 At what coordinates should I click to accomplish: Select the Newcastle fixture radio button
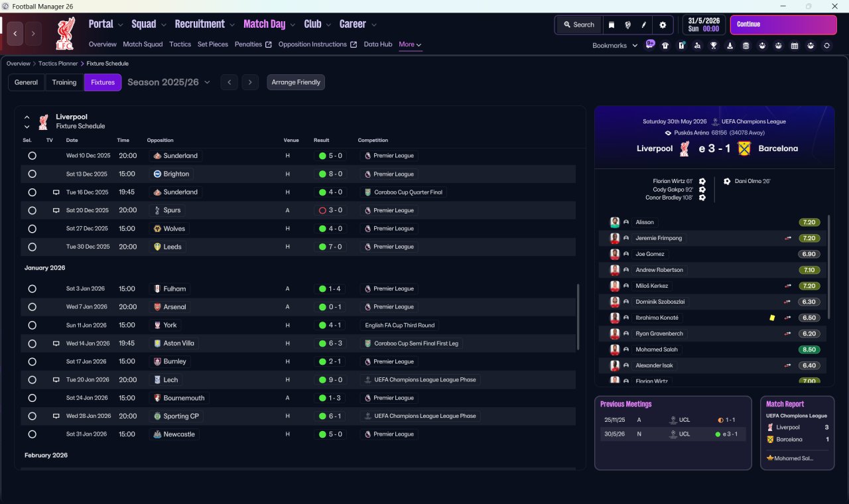pyautogui.click(x=32, y=434)
